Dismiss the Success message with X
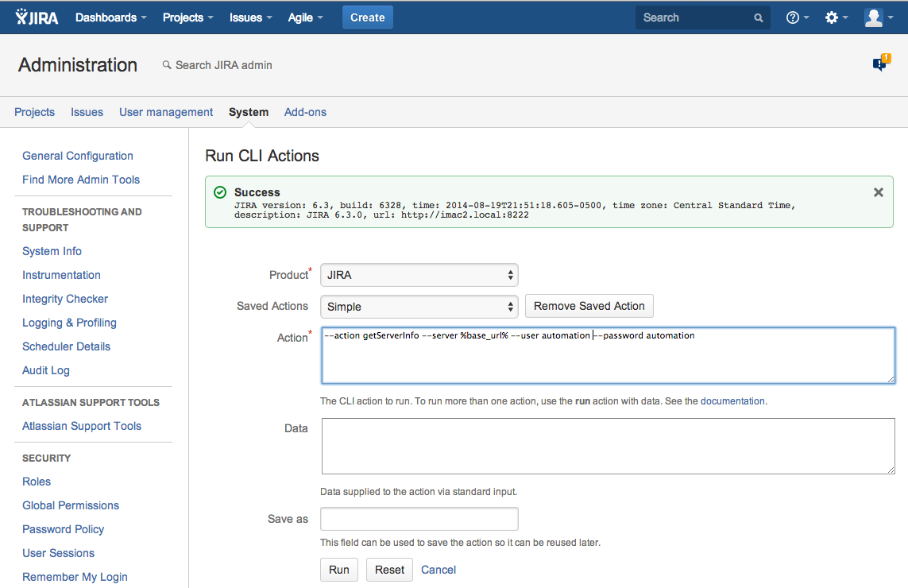The image size is (908, 588). [879, 192]
